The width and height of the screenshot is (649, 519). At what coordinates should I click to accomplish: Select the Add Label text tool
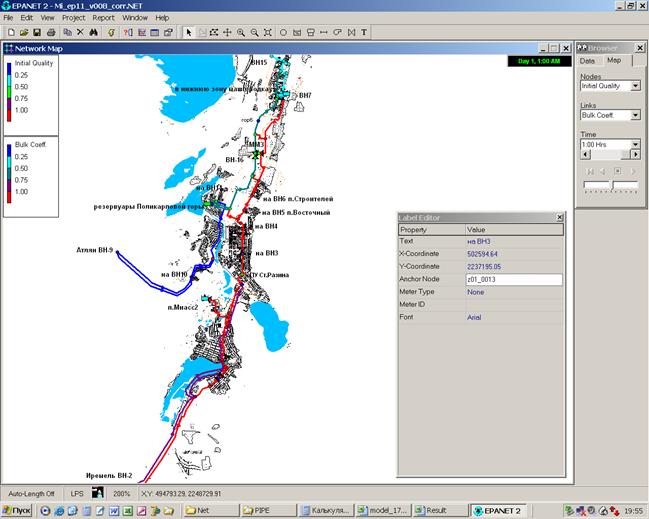click(x=364, y=32)
